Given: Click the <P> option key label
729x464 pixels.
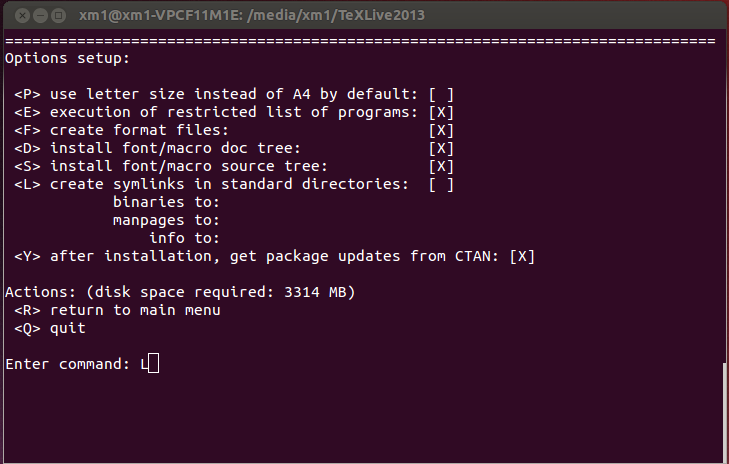Looking at the screenshot, I should [x=27, y=94].
